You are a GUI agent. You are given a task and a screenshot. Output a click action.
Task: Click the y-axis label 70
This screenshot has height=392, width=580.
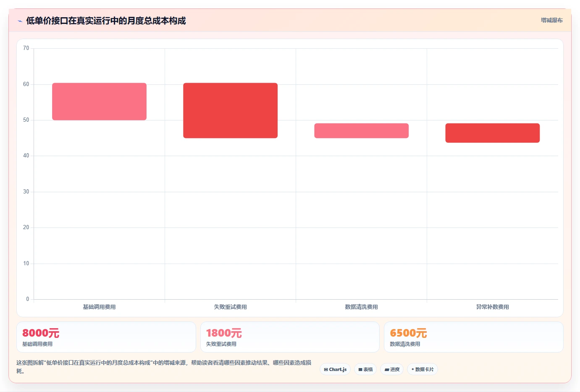pos(26,48)
